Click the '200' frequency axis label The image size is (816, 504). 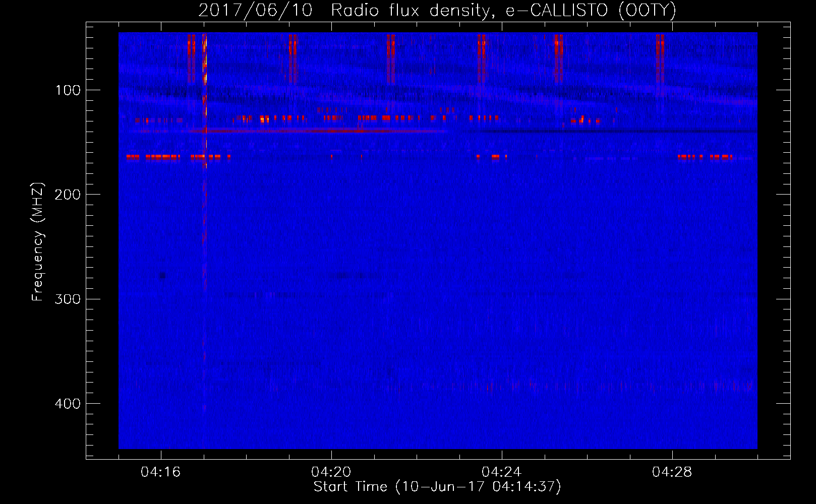(68, 195)
